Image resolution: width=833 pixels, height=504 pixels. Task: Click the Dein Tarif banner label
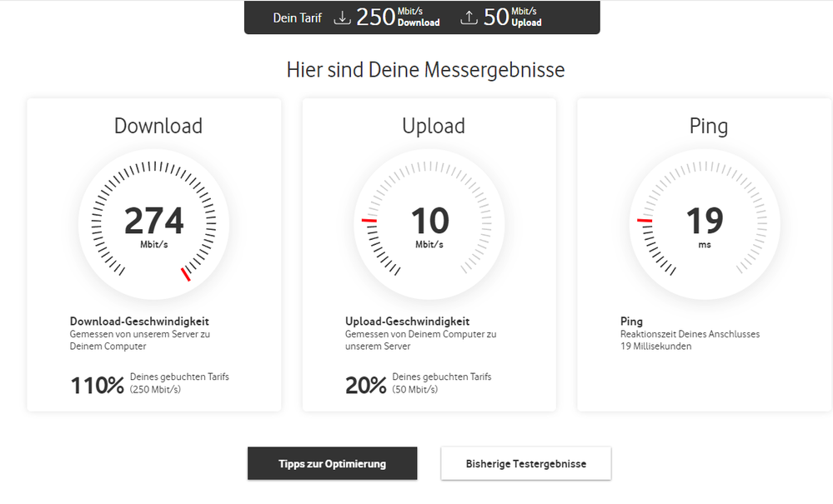(296, 17)
